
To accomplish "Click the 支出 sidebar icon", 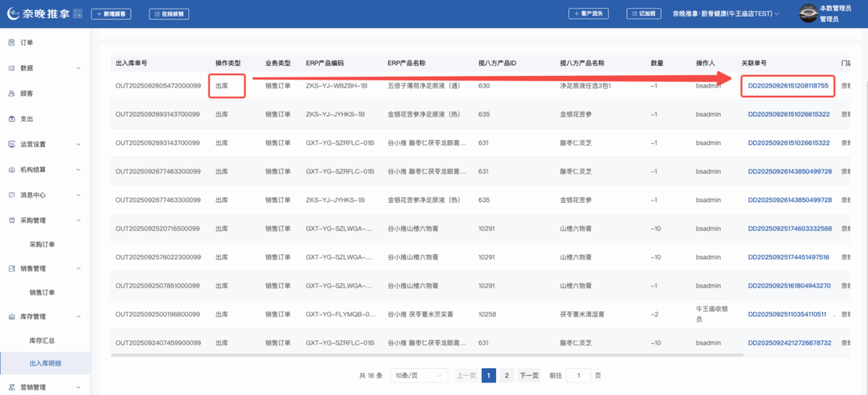I will 12,119.
